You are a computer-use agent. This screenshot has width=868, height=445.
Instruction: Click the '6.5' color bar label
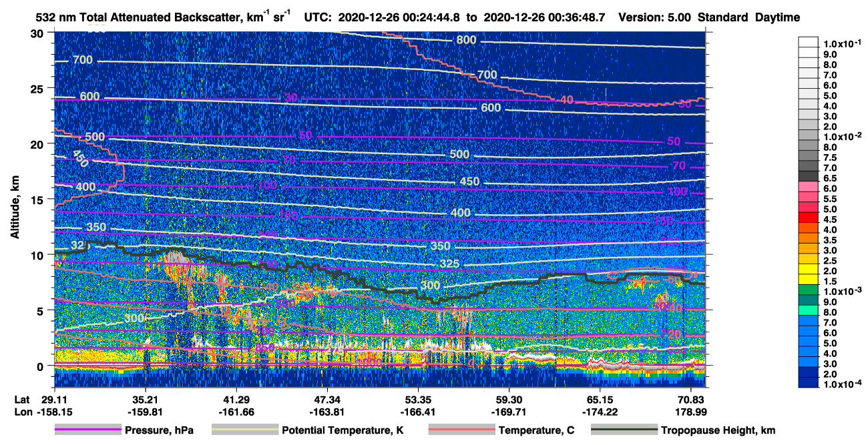[830, 179]
